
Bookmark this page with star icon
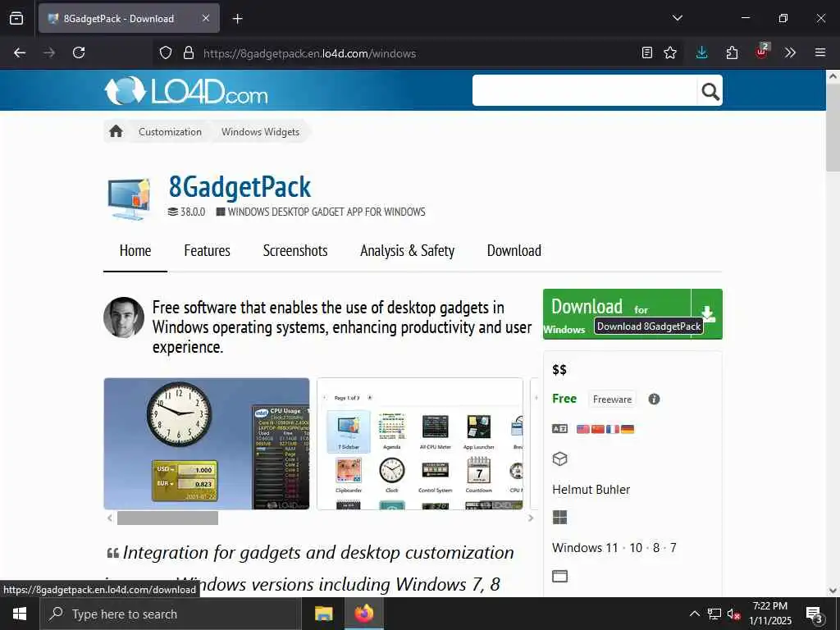tap(670, 52)
